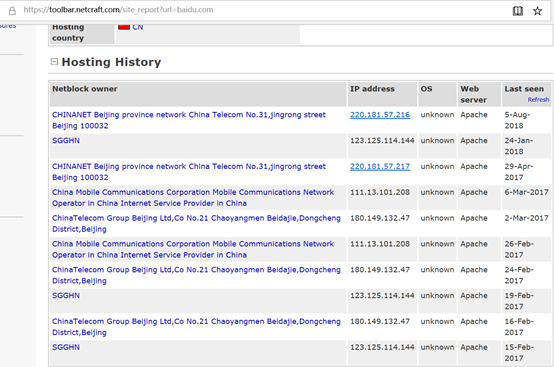Collapse the Hosting History section
The image size is (554, 367).
pyautogui.click(x=54, y=61)
